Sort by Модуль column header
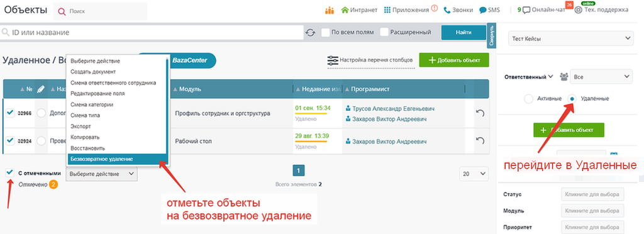644x234 pixels. [189, 89]
